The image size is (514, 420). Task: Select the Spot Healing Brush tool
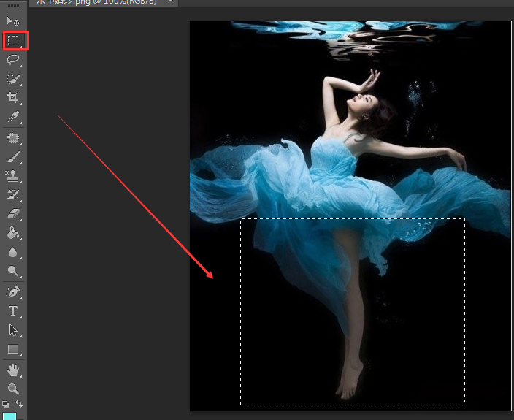click(x=13, y=138)
